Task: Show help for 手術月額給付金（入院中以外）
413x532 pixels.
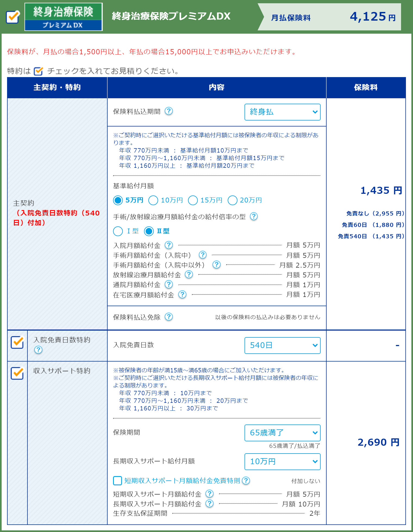Action: point(216,265)
